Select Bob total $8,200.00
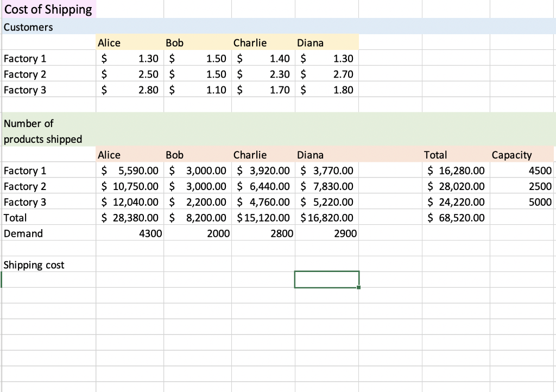 pyautogui.click(x=198, y=217)
